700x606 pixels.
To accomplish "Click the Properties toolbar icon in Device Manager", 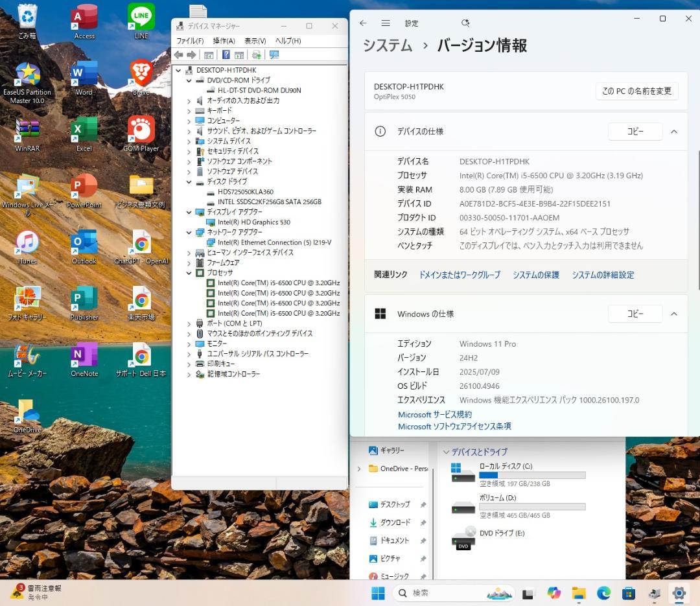I will (x=239, y=54).
